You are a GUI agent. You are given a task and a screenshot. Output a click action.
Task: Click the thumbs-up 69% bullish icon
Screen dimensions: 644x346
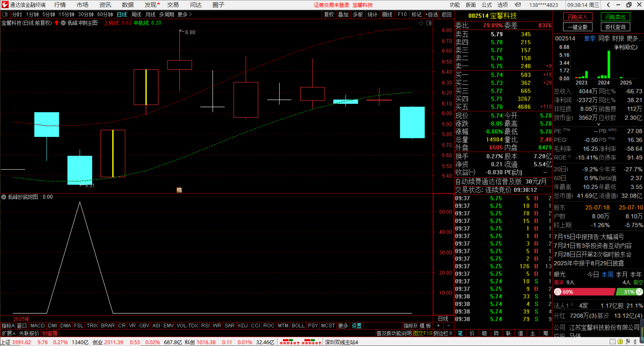click(x=558, y=292)
